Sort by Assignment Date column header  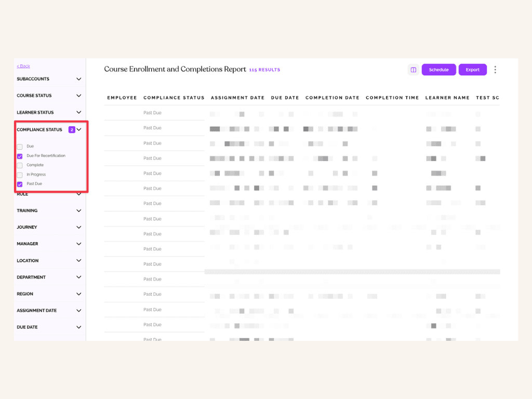click(237, 98)
